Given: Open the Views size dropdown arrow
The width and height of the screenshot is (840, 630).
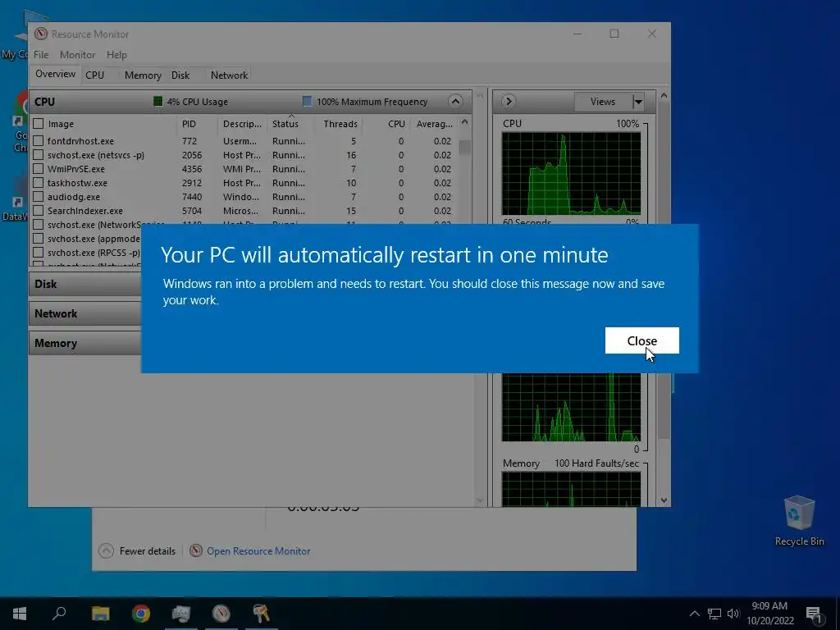Looking at the screenshot, I should 638,101.
